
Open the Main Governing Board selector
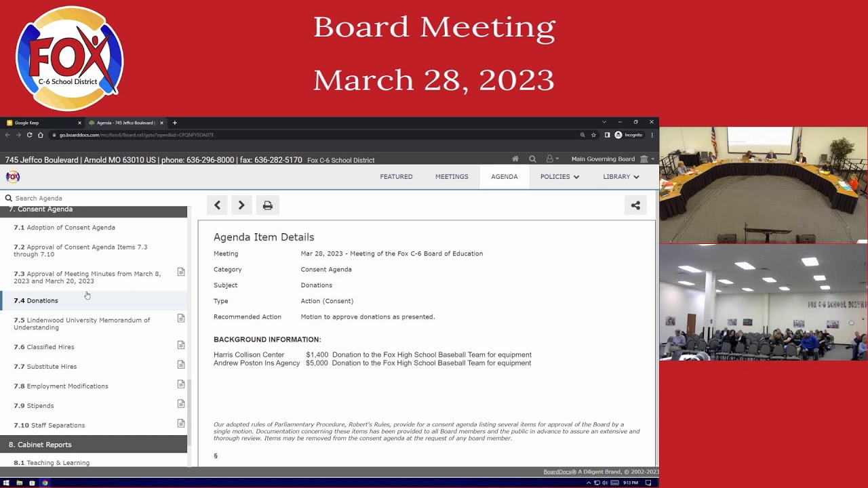614,159
